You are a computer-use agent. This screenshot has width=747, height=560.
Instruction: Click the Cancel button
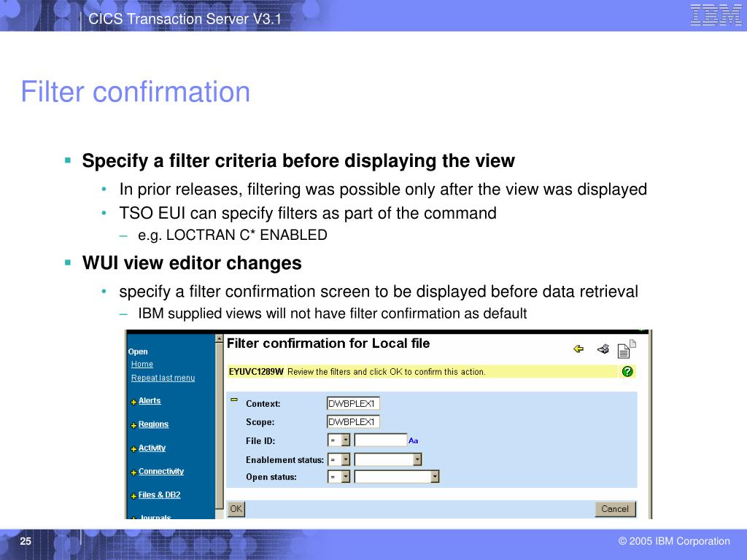tap(615, 508)
